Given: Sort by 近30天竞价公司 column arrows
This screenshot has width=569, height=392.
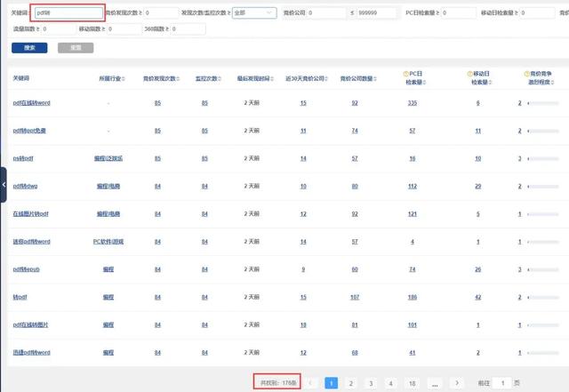Looking at the screenshot, I should tap(325, 79).
